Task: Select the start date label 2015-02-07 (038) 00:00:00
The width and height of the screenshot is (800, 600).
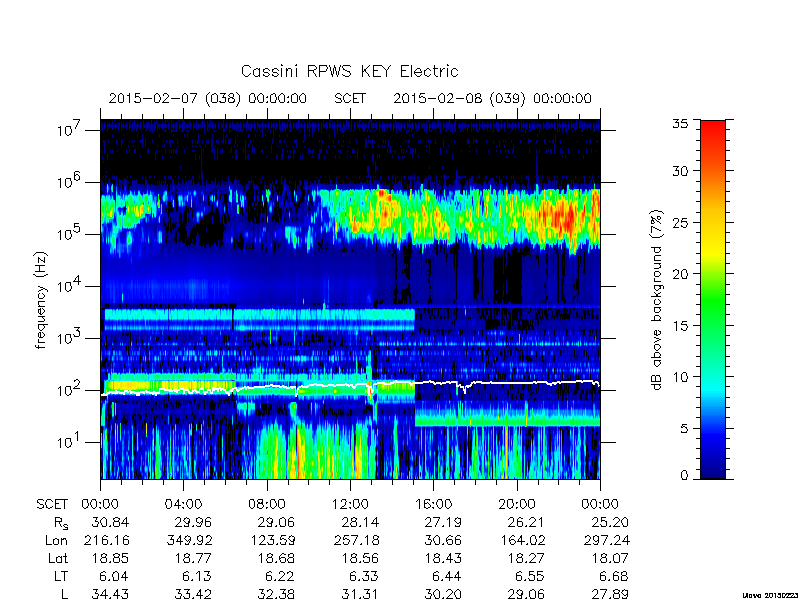Action: point(208,98)
